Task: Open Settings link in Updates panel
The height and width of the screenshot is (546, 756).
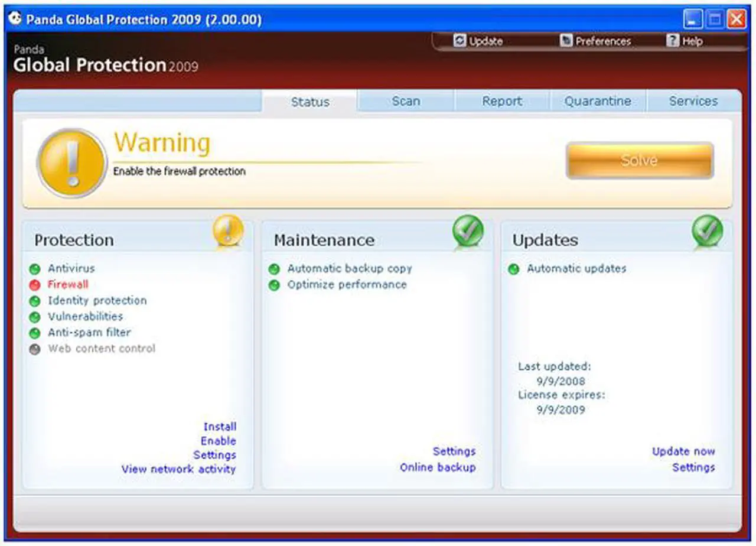Action: (693, 467)
